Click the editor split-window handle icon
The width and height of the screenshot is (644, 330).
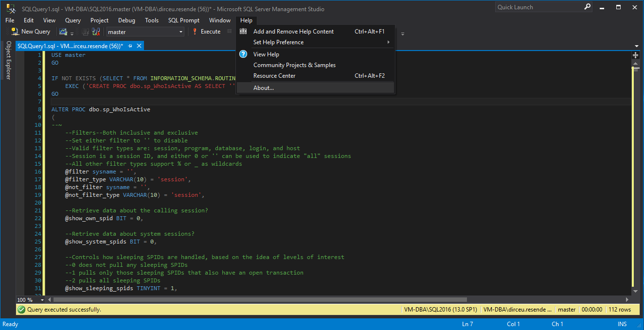635,55
